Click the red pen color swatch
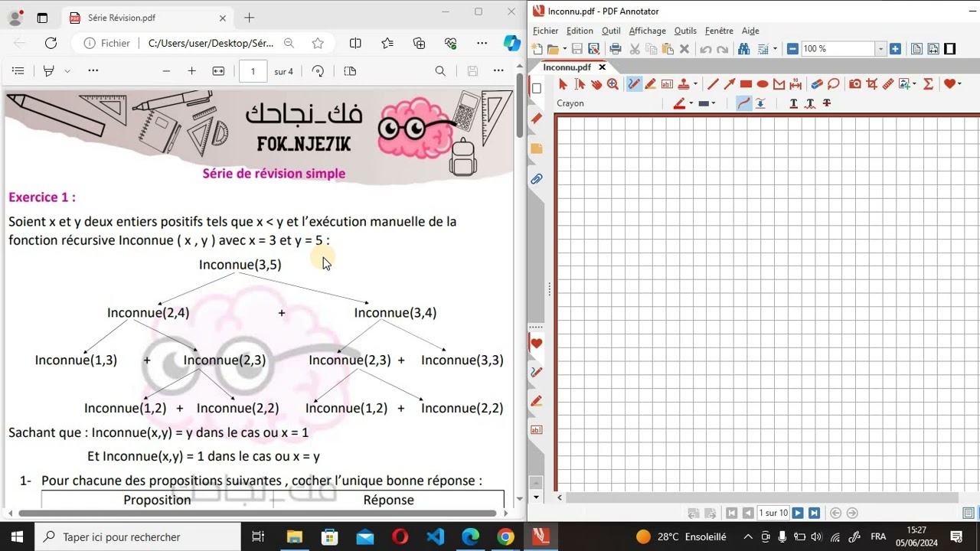 pyautogui.click(x=679, y=103)
